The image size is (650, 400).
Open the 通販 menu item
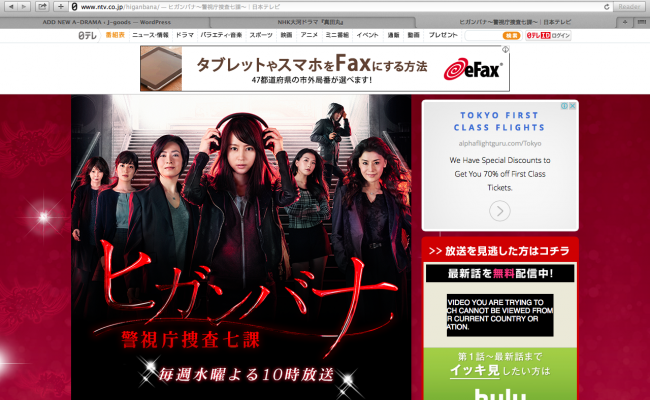coord(393,35)
